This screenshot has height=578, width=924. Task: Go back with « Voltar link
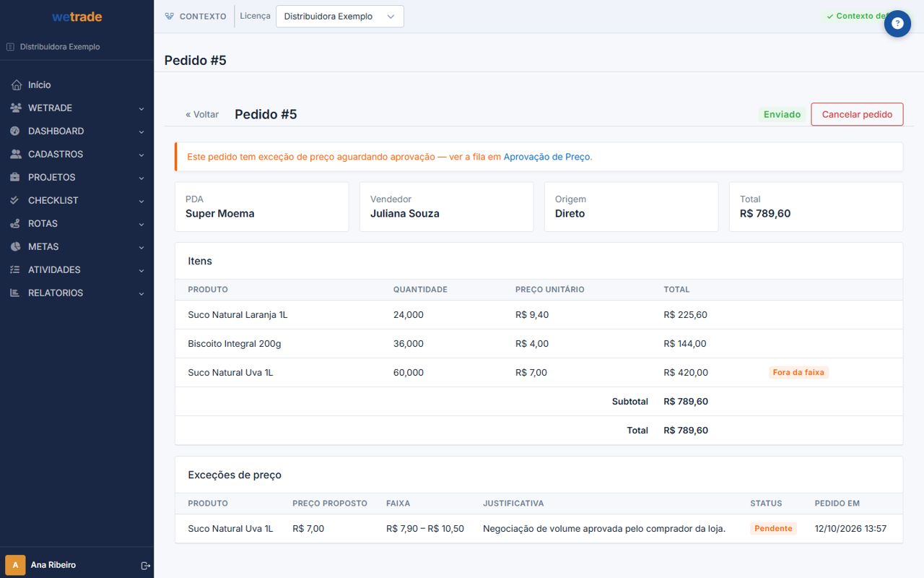pos(202,114)
